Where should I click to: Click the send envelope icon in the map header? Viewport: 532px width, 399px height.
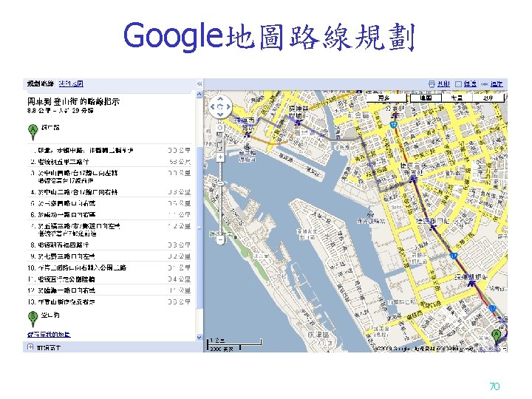[458, 83]
